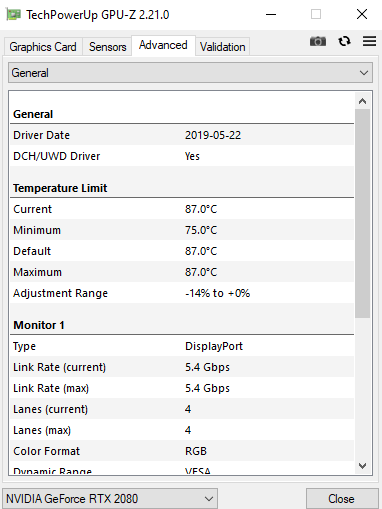Image resolution: width=382 pixels, height=509 pixels.
Task: Select the Default temperature limit row
Action: pos(182,251)
